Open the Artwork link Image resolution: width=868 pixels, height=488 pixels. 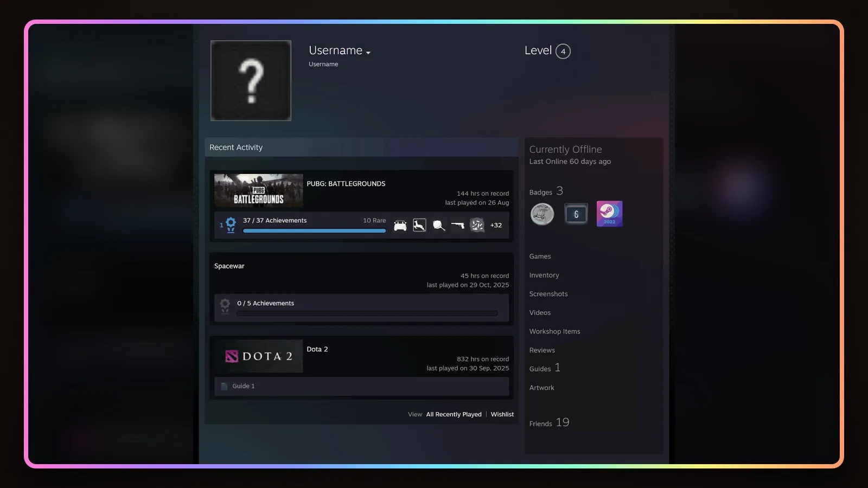coord(541,388)
